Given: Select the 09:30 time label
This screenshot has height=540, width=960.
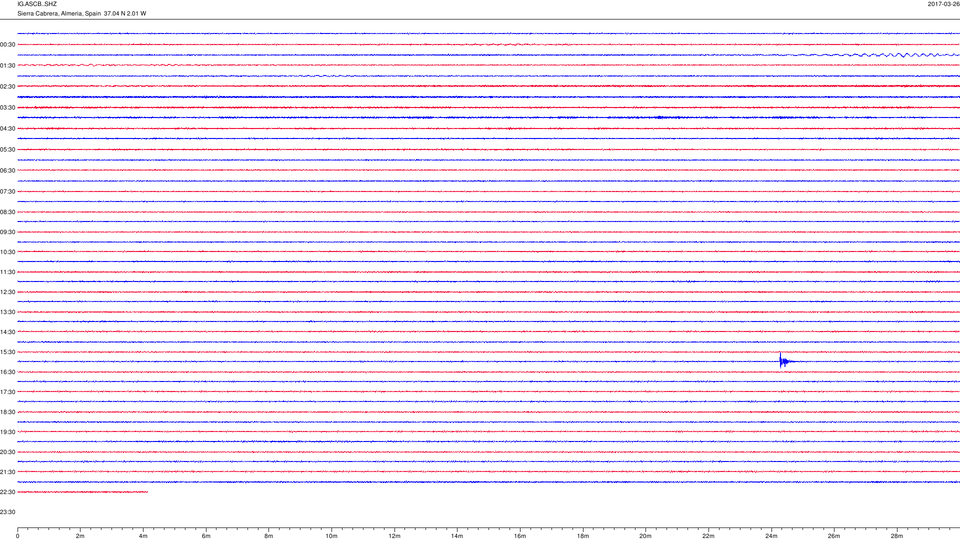Looking at the screenshot, I should coord(7,233).
